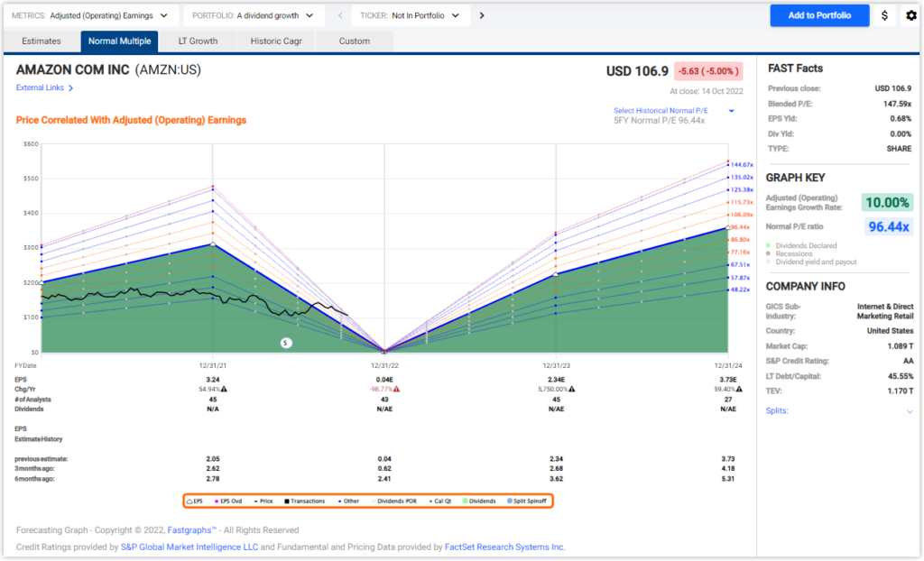Click the AMAZON COM INC title

tap(72, 70)
